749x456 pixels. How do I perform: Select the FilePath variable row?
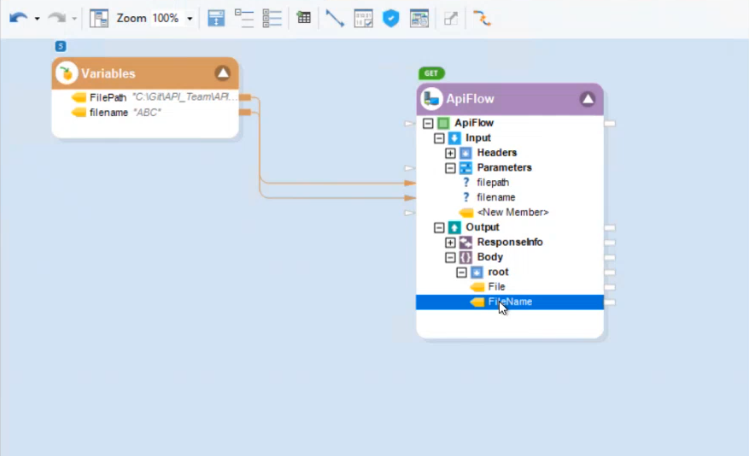pyautogui.click(x=145, y=97)
